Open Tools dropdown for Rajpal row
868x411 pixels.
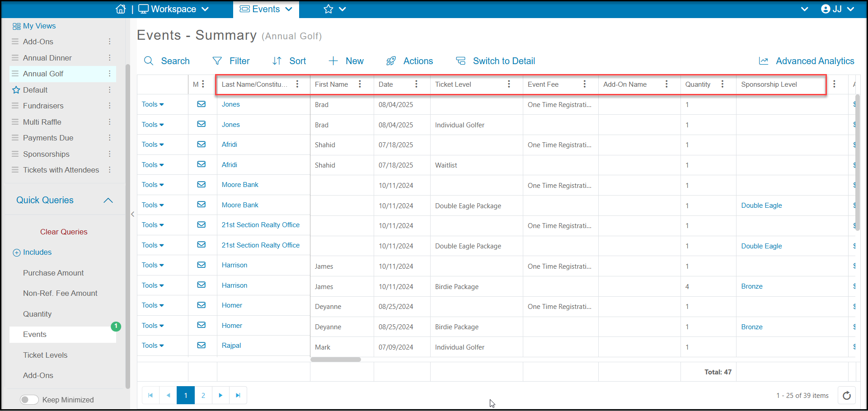(x=153, y=346)
